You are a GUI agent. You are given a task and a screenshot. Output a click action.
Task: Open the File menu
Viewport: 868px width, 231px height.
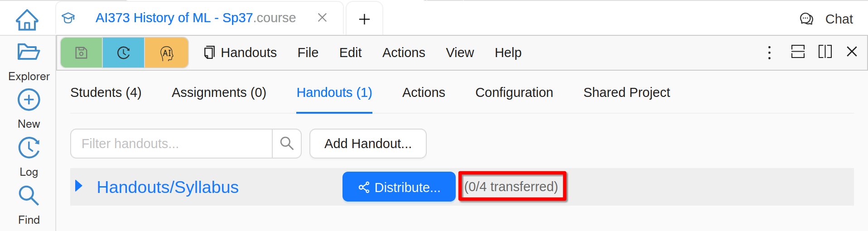tap(308, 53)
